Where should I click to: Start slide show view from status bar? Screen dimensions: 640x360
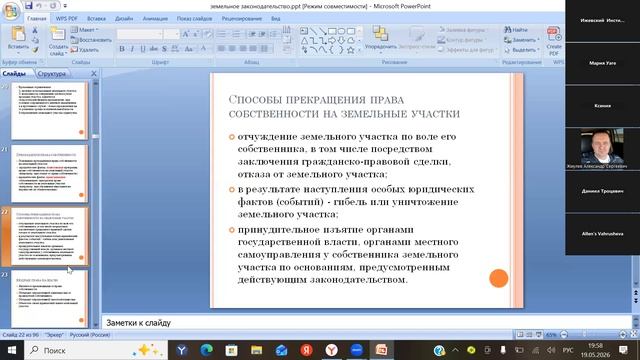point(539,335)
